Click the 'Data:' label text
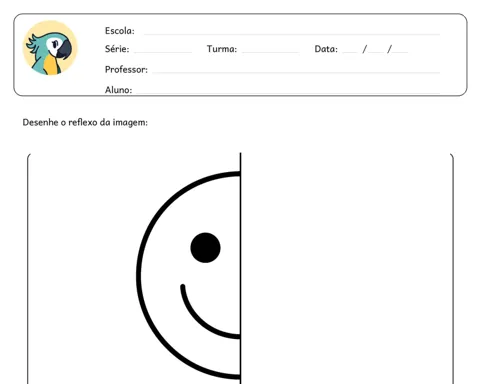480x384 pixels. tap(326, 49)
